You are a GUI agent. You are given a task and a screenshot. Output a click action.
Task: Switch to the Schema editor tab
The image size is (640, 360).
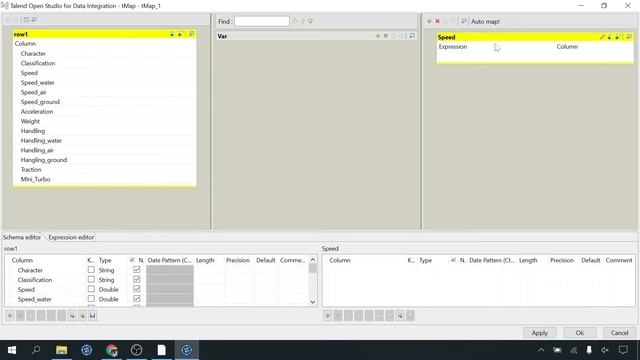[x=22, y=237]
